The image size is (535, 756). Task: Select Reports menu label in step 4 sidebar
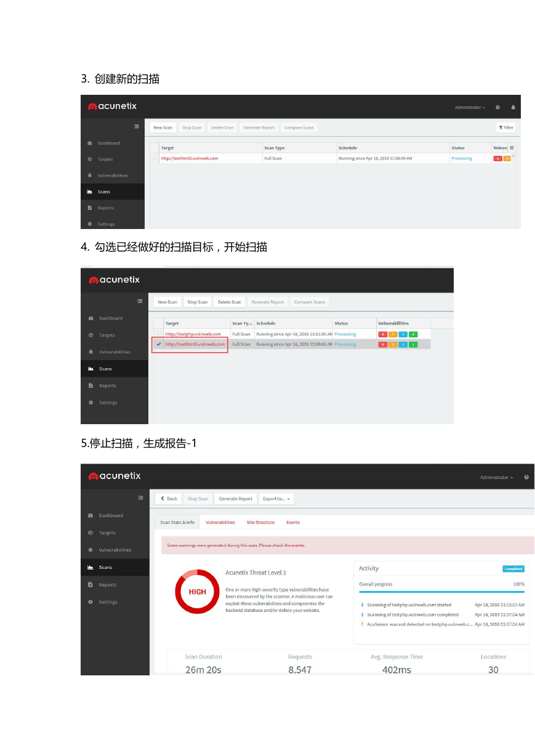pyautogui.click(x=108, y=386)
